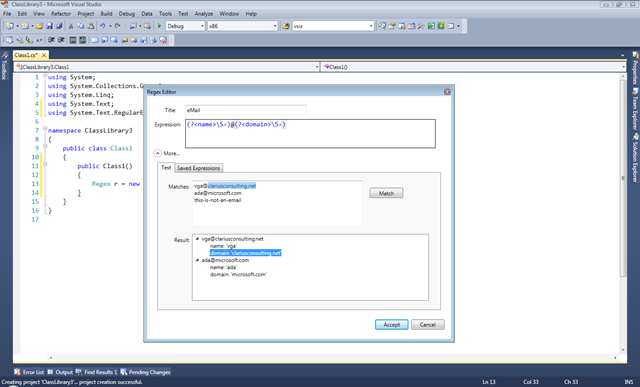Select the domain: 'microsoft.com' result row
640x387 pixels.
click(238, 275)
